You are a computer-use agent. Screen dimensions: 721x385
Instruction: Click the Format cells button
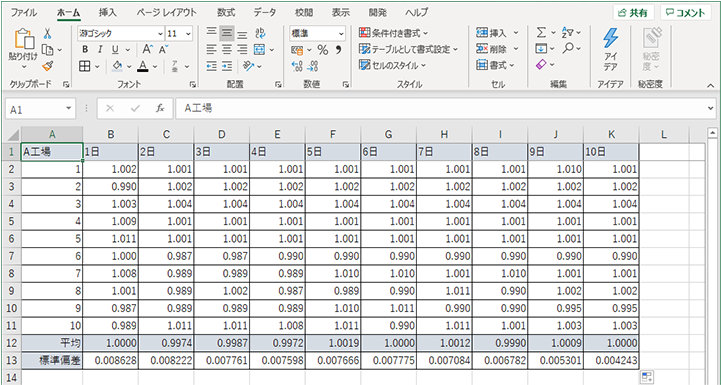tap(495, 66)
